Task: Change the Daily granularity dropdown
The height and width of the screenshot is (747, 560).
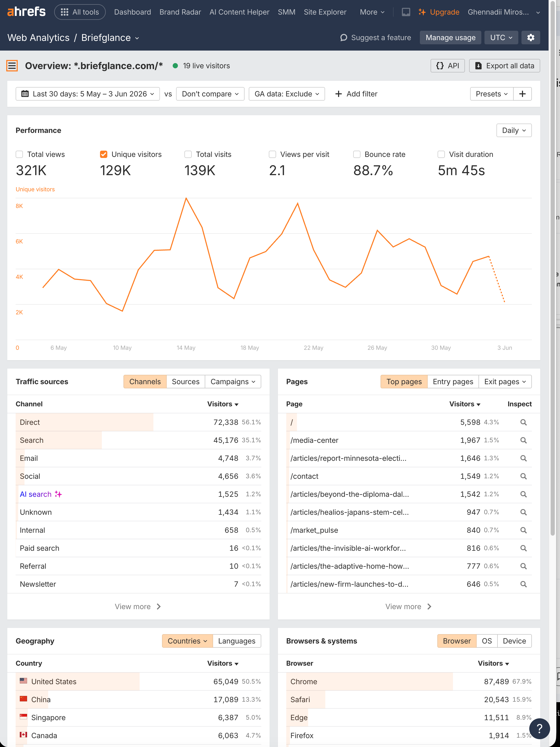Action: pos(514,130)
